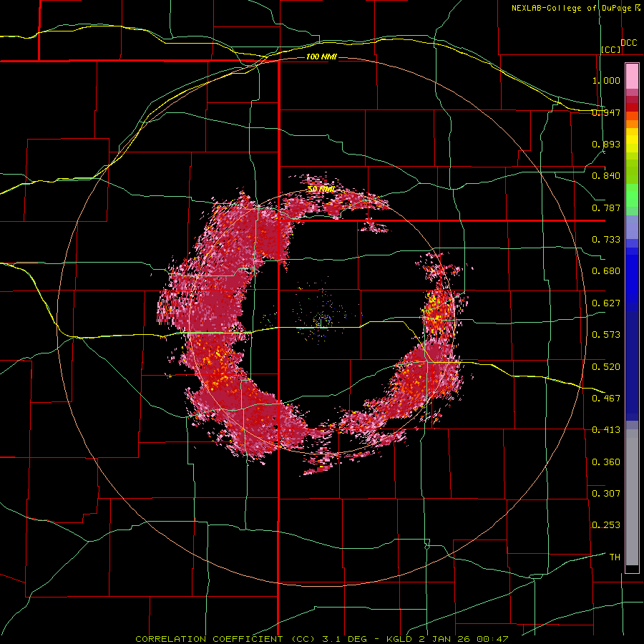Click the 0.307 color scale value

pos(606,494)
